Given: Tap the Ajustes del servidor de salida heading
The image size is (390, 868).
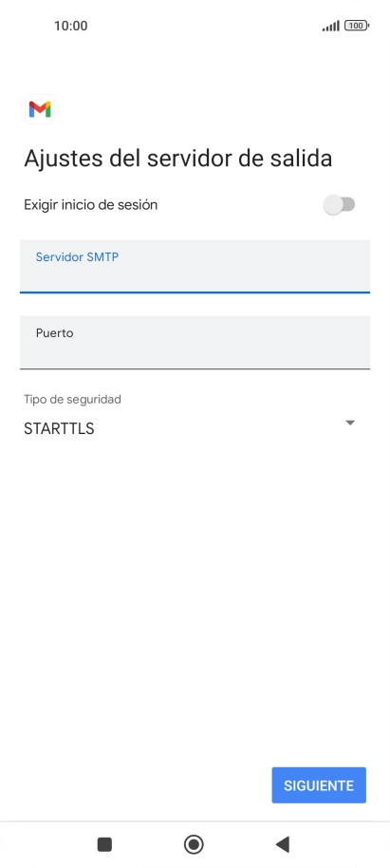Looking at the screenshot, I should coord(178,159).
